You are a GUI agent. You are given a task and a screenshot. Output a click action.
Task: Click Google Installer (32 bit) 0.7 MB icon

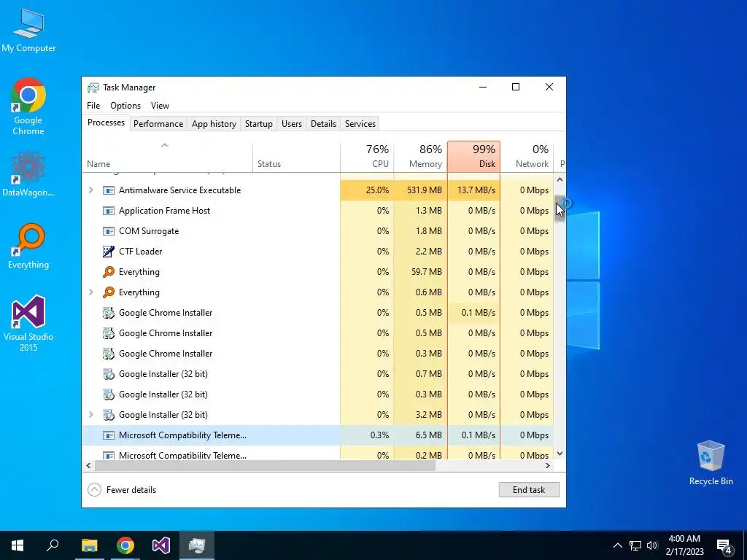coord(109,374)
